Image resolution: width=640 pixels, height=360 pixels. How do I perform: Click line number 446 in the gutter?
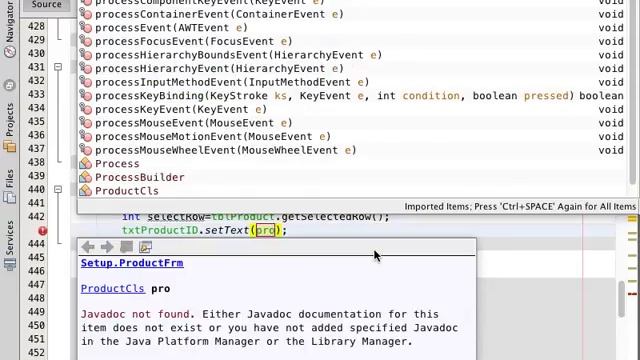[36, 271]
